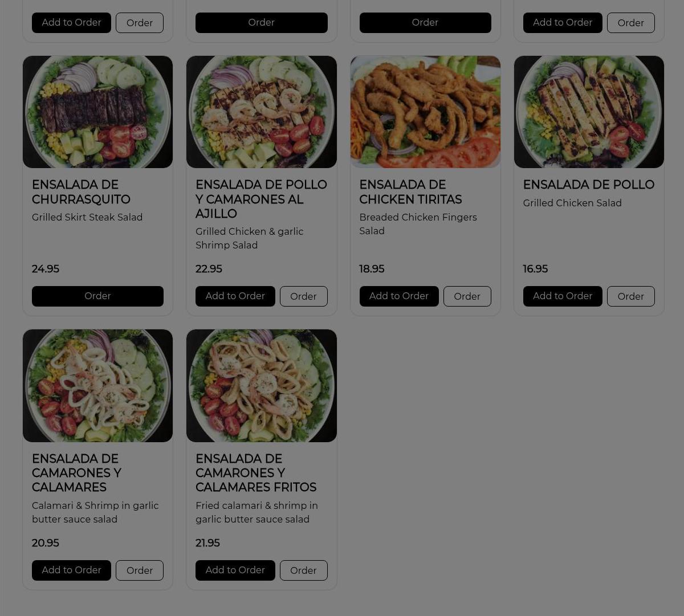Click Order for Breaded Chicken Fingers Salad
Screen dimensions: 684x616
click(467, 296)
